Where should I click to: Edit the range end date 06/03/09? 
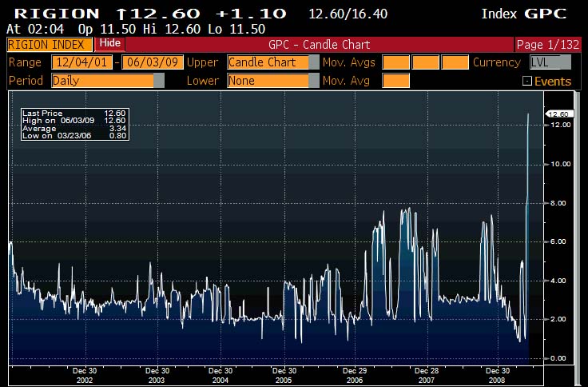(x=153, y=62)
